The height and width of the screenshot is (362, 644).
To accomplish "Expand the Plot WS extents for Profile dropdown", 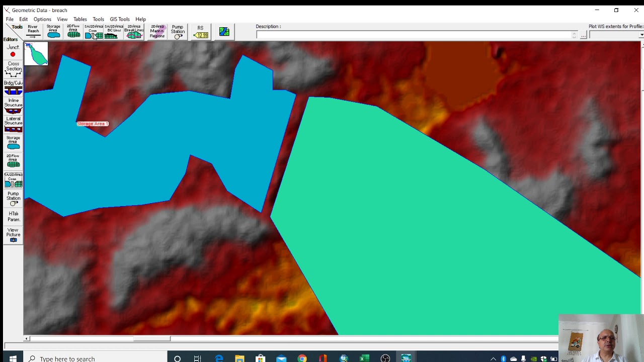I will click(x=641, y=35).
